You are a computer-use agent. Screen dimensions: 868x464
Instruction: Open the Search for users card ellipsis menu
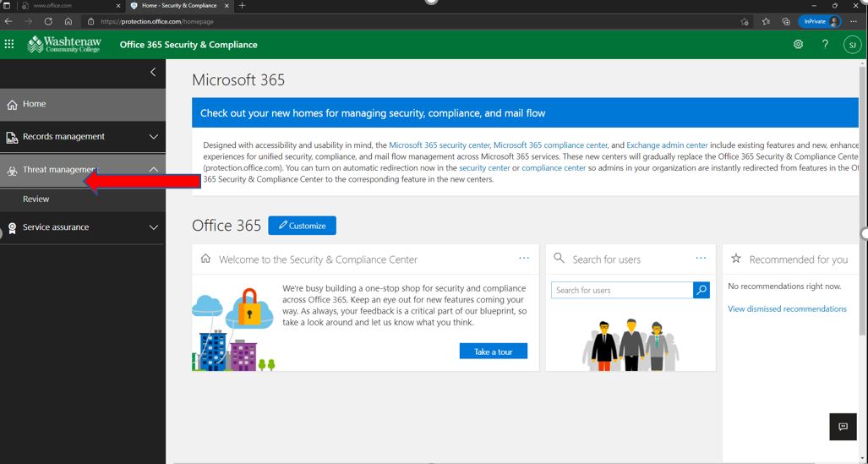pyautogui.click(x=701, y=258)
